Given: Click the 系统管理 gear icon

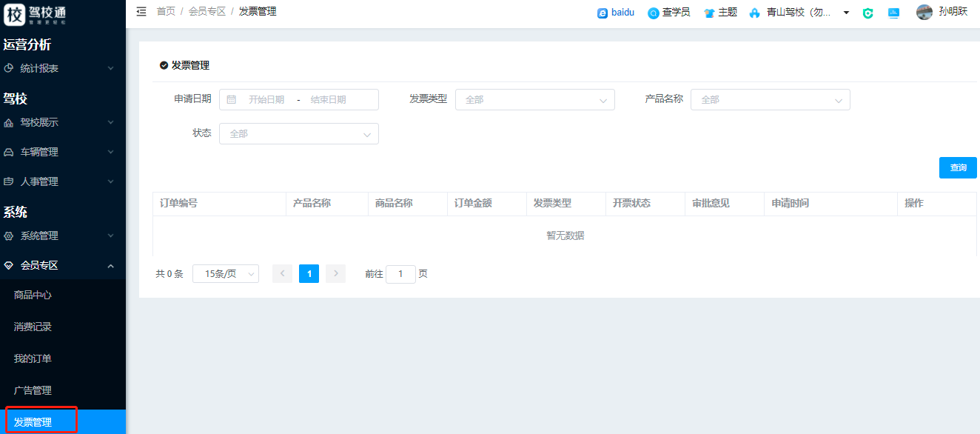Looking at the screenshot, I should pos(9,236).
